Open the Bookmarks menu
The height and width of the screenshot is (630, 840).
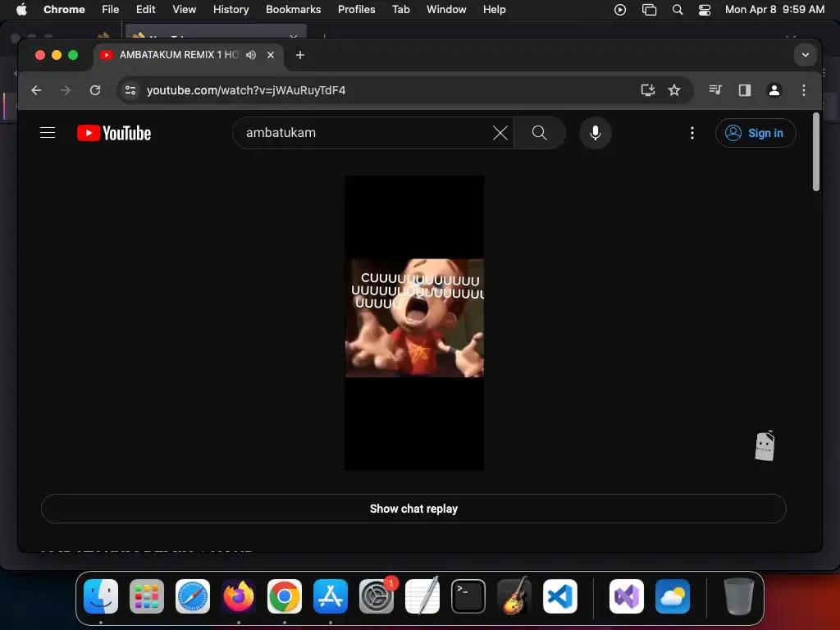click(x=293, y=9)
